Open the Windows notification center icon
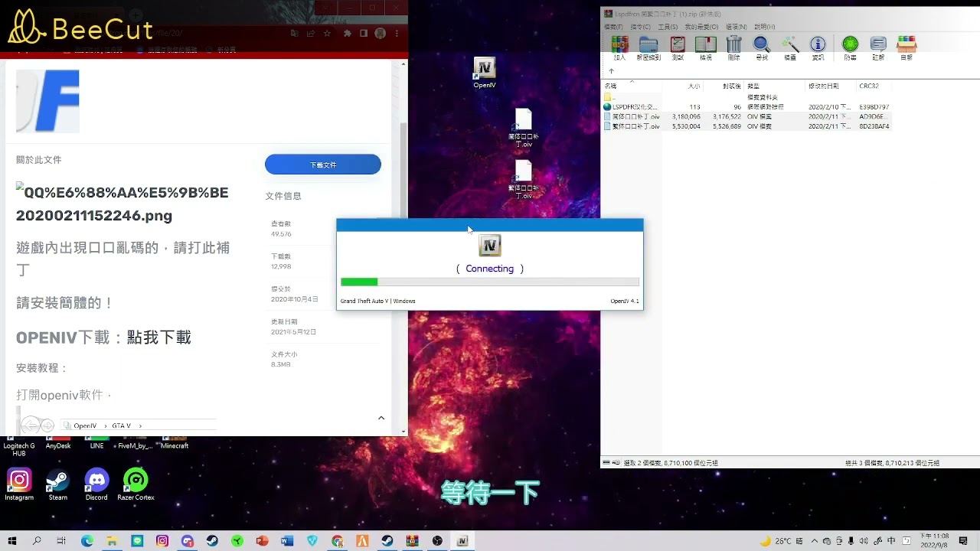The height and width of the screenshot is (551, 980). [x=964, y=541]
